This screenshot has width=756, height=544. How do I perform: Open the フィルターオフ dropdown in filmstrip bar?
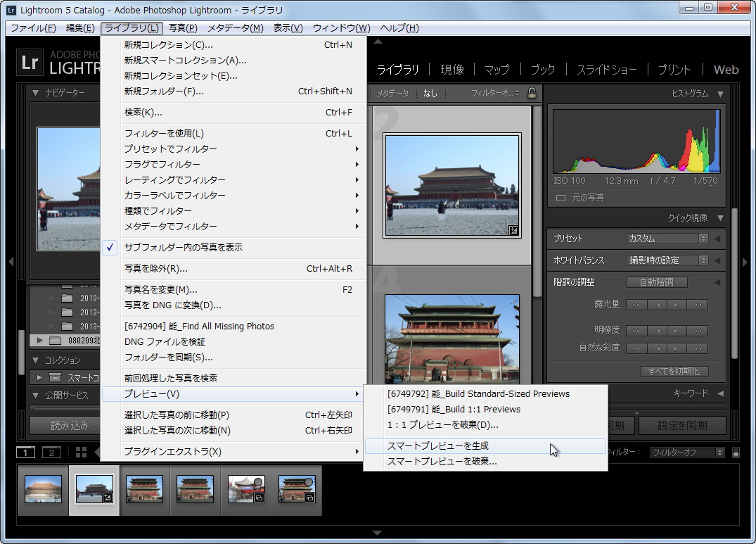pyautogui.click(x=686, y=453)
